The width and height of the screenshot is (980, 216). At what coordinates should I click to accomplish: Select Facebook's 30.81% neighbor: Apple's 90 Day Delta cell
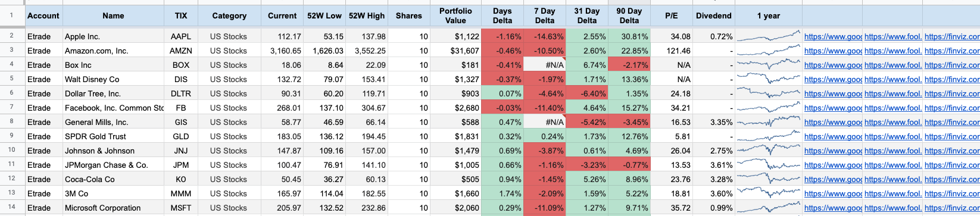tap(629, 36)
